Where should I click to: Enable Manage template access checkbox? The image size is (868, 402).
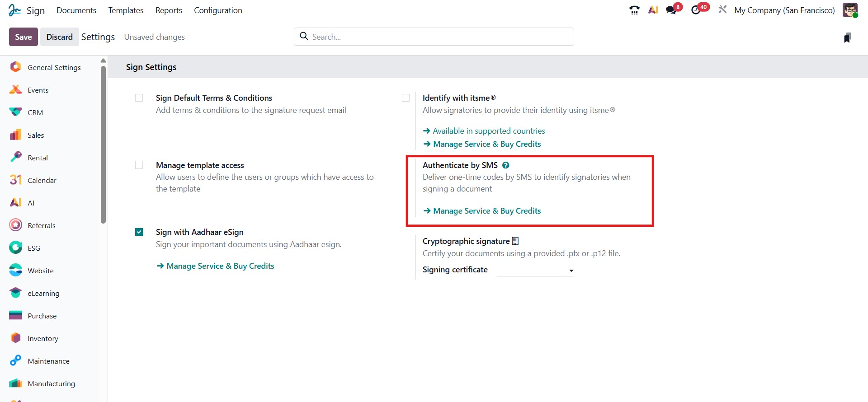[x=139, y=165]
